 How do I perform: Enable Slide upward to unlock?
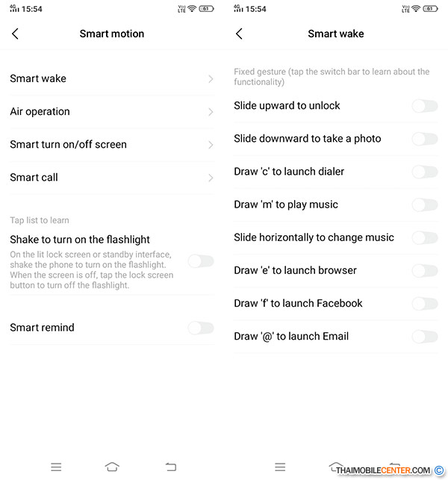pos(424,106)
